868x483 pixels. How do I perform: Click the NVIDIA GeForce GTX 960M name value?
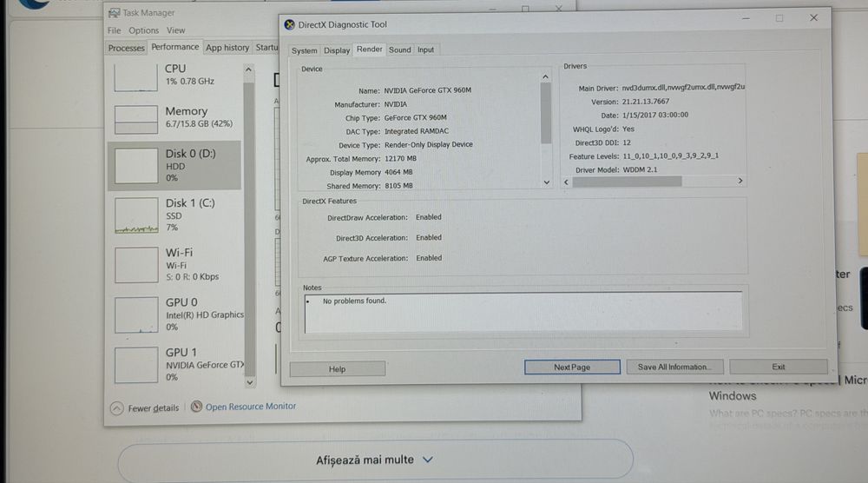(x=427, y=90)
